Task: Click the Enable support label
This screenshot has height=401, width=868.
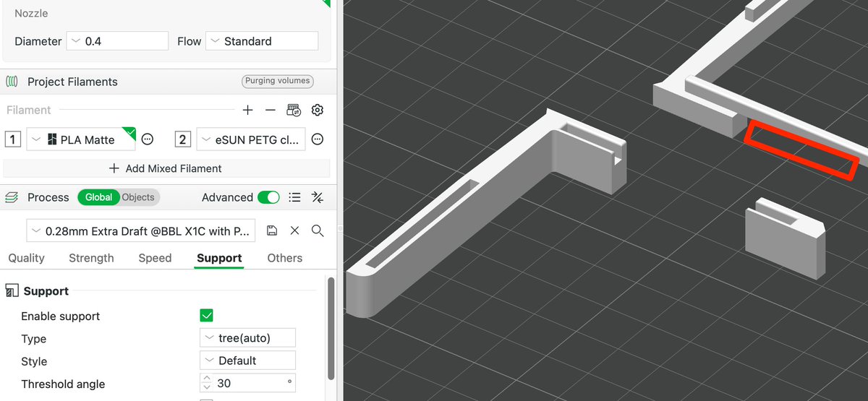Action: click(60, 316)
